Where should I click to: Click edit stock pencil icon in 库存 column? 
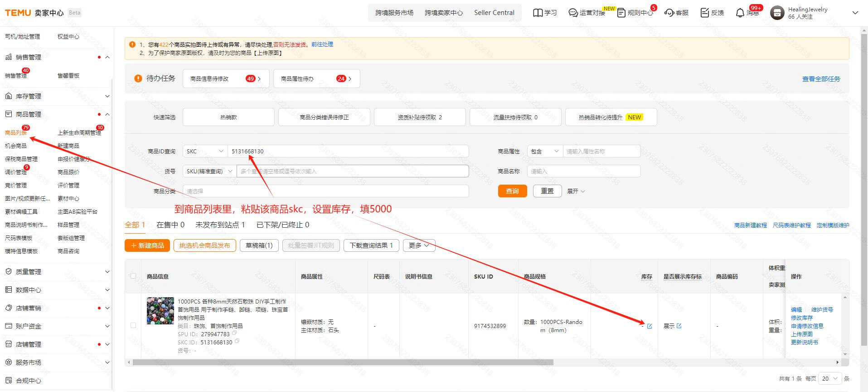click(x=650, y=326)
